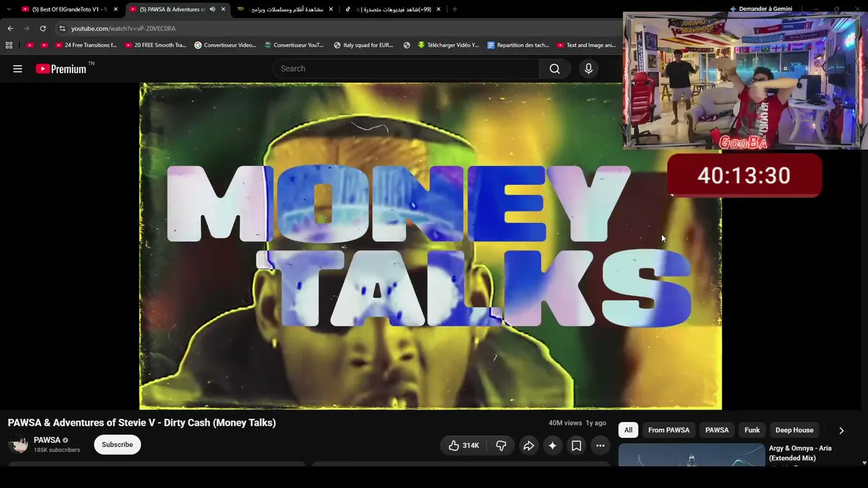
Task: Click the Money Talks video player
Action: point(431,246)
